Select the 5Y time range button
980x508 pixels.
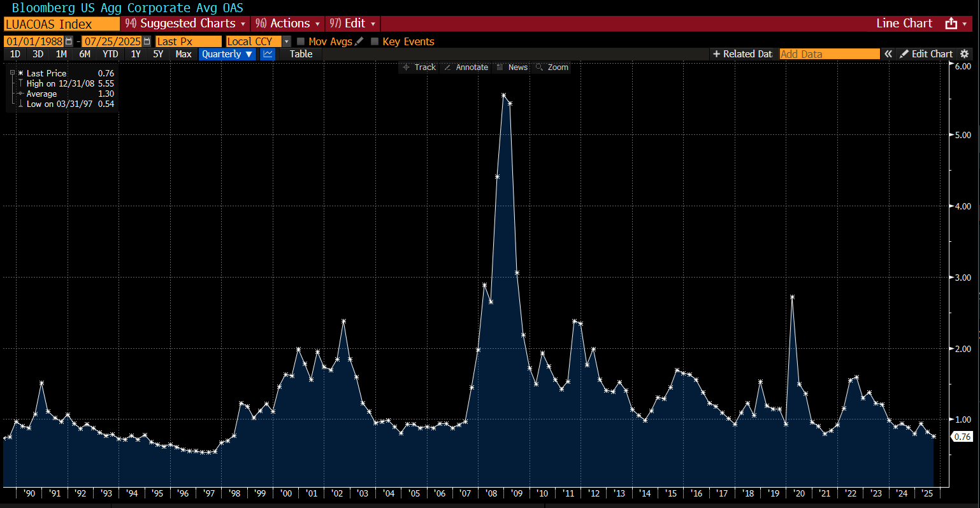click(x=158, y=54)
